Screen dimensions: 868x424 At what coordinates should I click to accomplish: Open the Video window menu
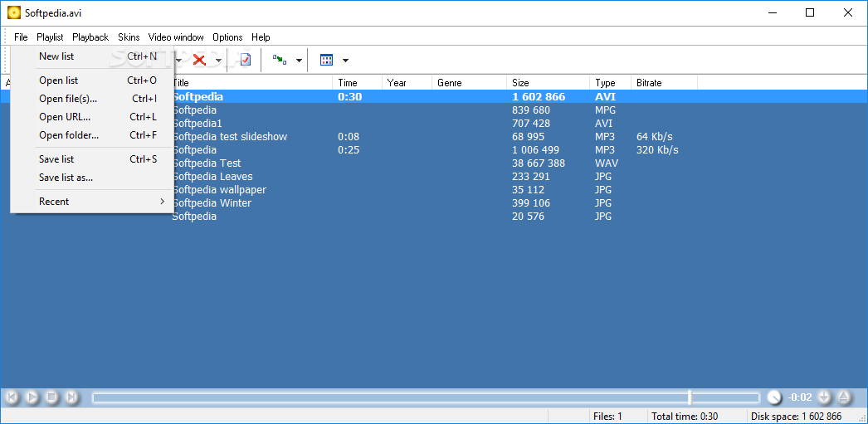176,37
